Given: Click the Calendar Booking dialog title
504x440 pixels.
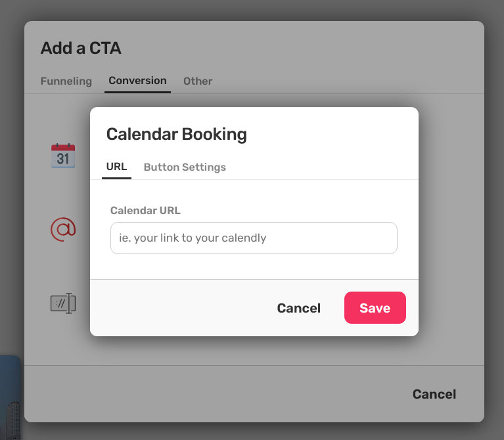Looking at the screenshot, I should click(x=177, y=134).
